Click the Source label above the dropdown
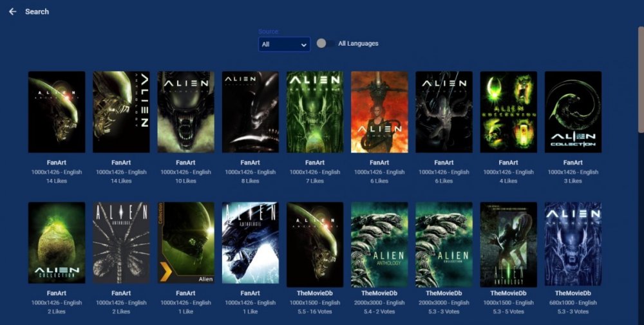The width and height of the screenshot is (644, 325). coord(269,32)
